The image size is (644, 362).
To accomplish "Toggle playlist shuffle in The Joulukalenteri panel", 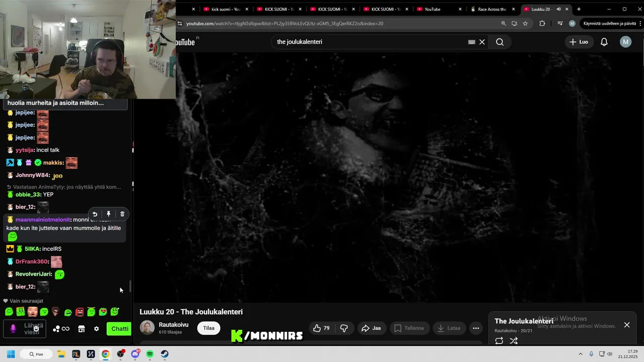I will pyautogui.click(x=514, y=341).
